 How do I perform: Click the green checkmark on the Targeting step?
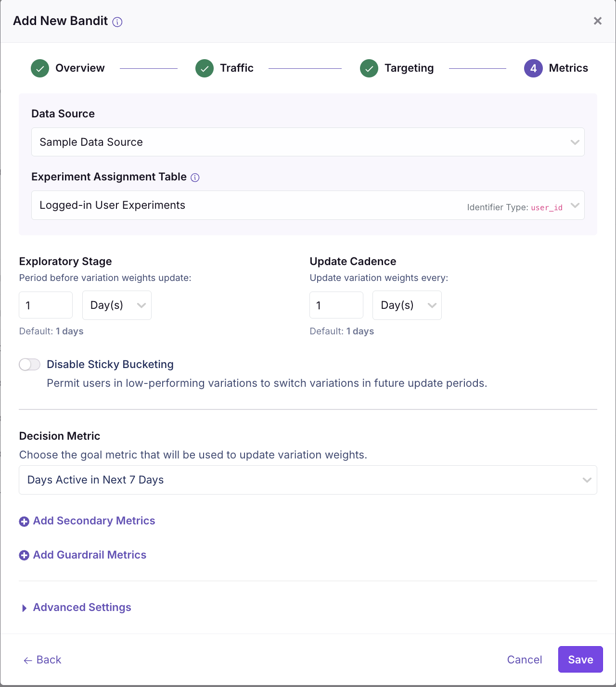369,68
